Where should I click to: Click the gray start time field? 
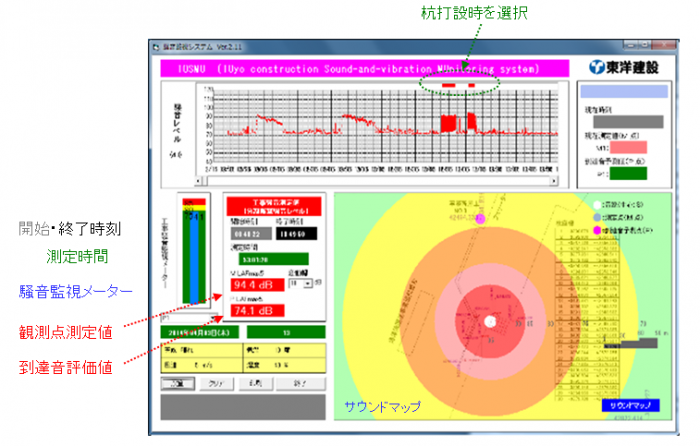251,234
